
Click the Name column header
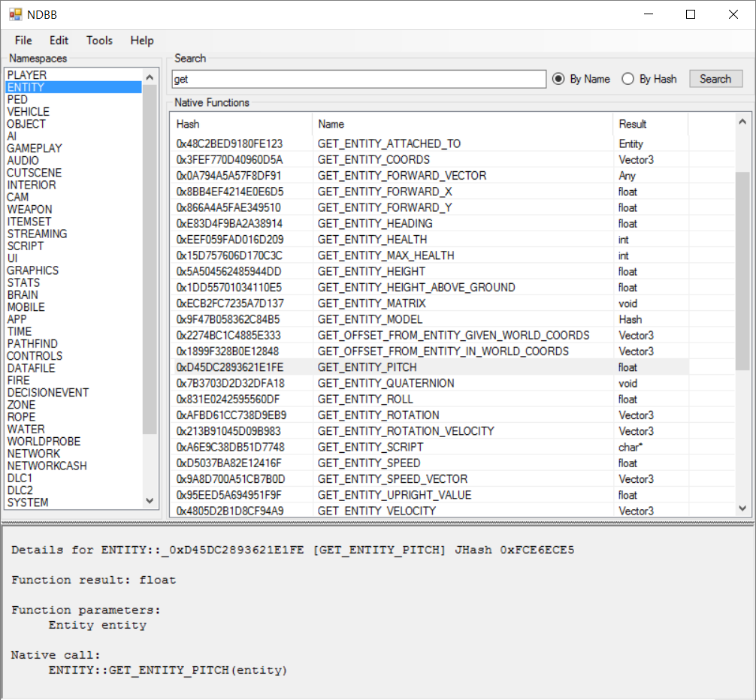pyautogui.click(x=463, y=124)
